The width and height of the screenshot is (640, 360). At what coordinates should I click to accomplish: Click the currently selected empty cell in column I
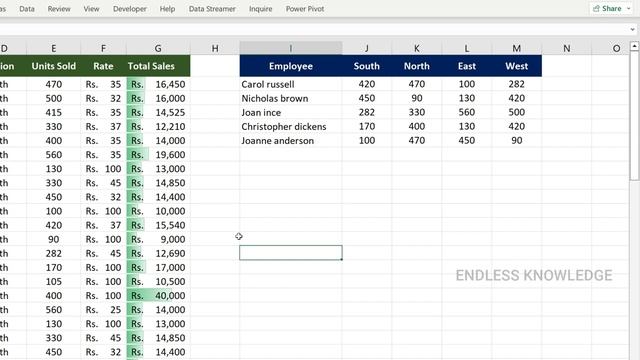[x=291, y=253]
